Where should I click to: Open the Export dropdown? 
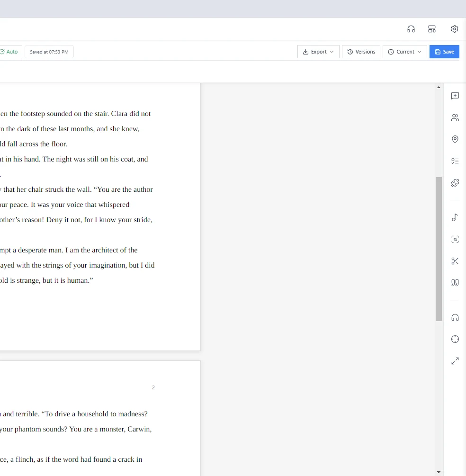pyautogui.click(x=318, y=52)
